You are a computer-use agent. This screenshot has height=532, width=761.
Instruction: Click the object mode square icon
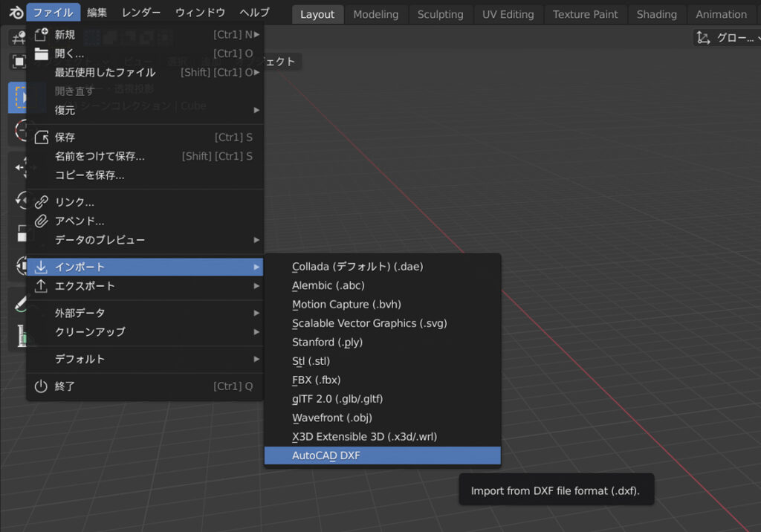click(x=19, y=62)
